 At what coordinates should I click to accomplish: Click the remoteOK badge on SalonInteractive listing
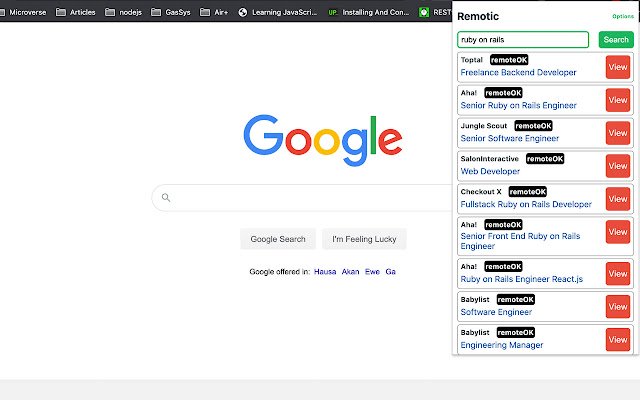pos(545,159)
